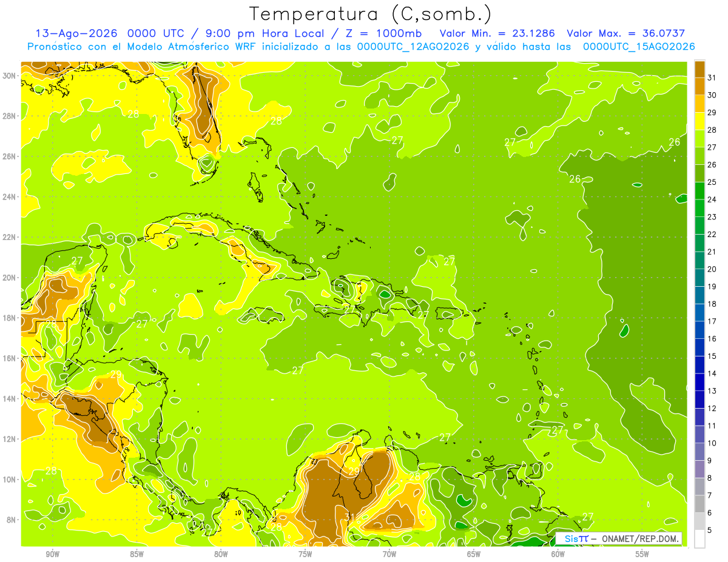The width and height of the screenshot is (728, 562).
Task: Pick the blue swatch between 15 and 16
Action: point(700,348)
